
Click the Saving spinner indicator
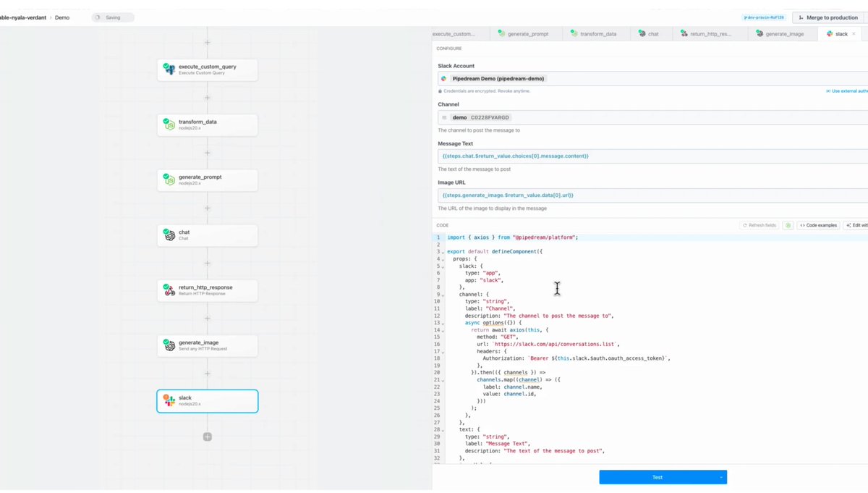coord(98,17)
